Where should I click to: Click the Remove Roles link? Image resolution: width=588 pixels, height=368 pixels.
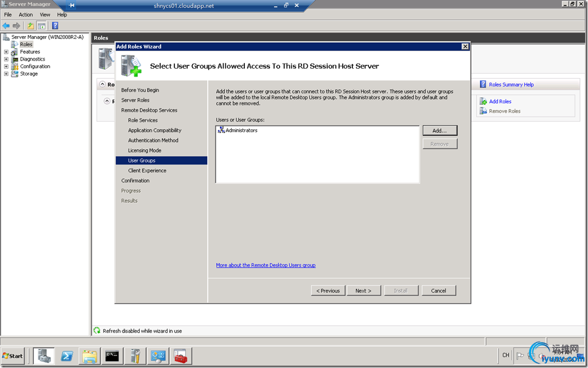coord(504,111)
